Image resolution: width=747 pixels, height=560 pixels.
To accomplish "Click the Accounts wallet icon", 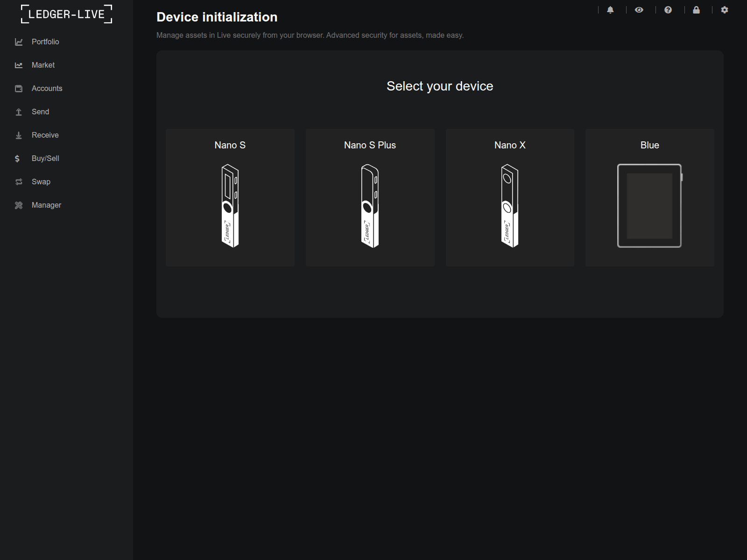I will (x=19, y=89).
